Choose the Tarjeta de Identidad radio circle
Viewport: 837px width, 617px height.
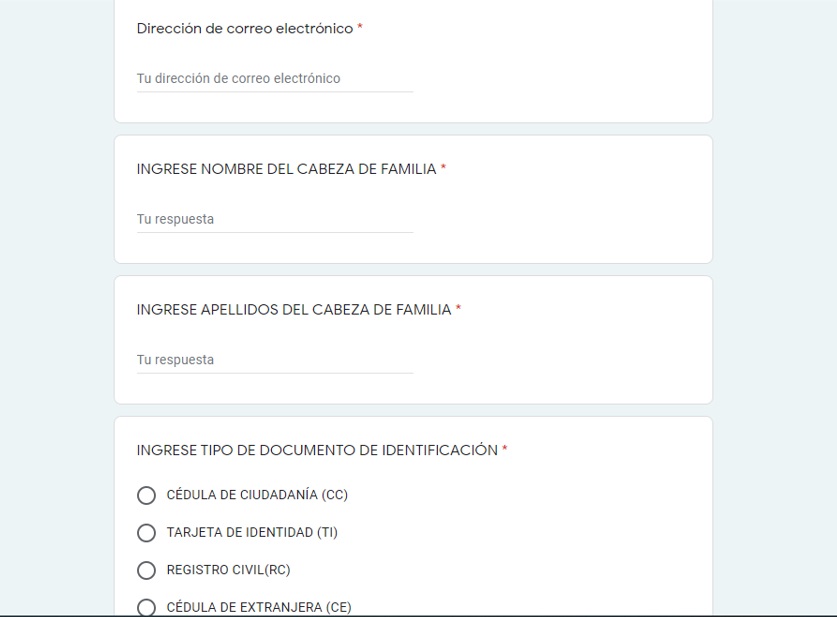click(147, 533)
